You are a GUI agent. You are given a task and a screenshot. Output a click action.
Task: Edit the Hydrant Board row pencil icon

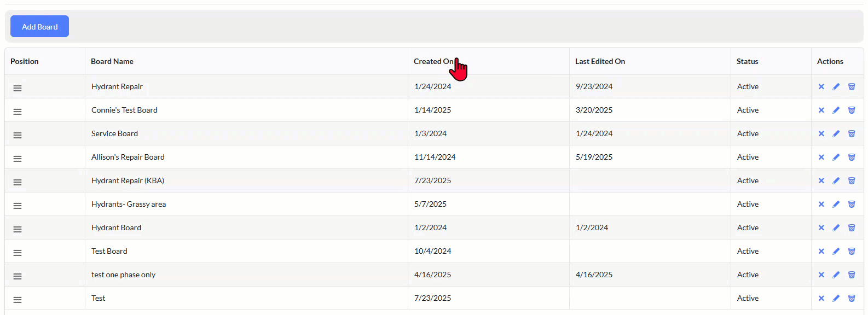click(x=836, y=227)
